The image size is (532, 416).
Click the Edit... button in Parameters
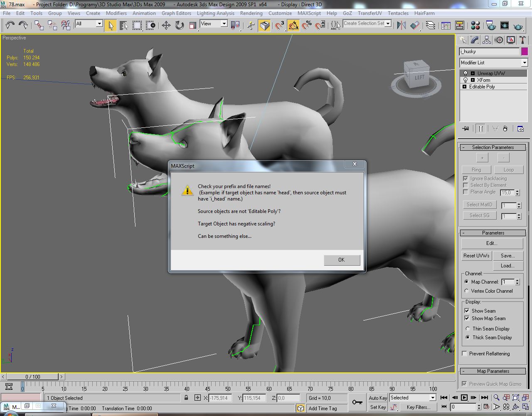pyautogui.click(x=492, y=243)
